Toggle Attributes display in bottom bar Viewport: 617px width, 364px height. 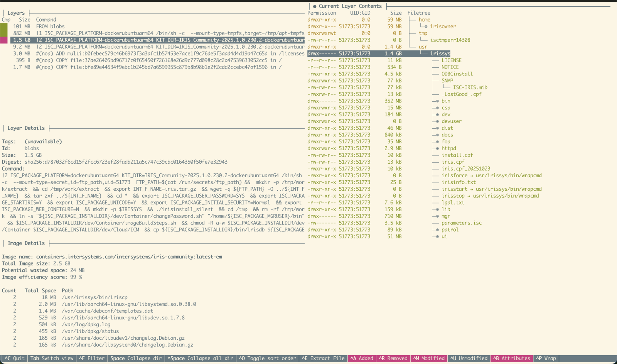pos(511,358)
